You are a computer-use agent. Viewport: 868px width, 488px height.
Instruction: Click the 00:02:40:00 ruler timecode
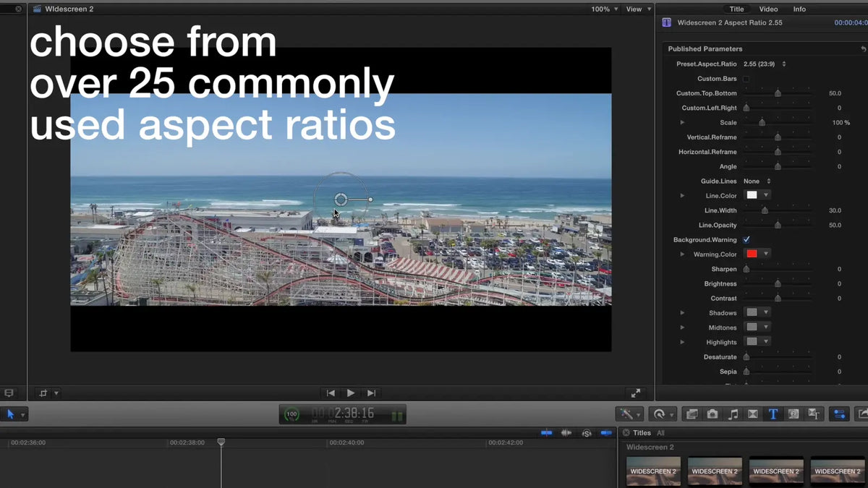(x=347, y=442)
